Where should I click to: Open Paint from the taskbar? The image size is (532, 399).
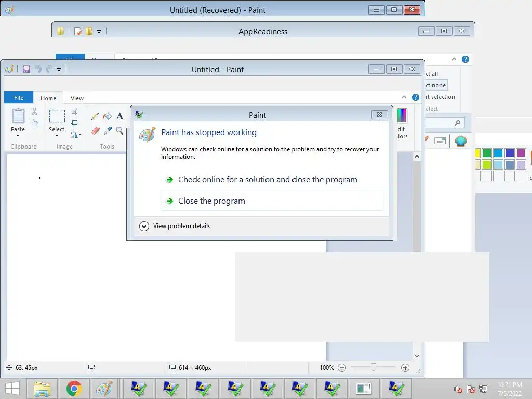pos(104,389)
